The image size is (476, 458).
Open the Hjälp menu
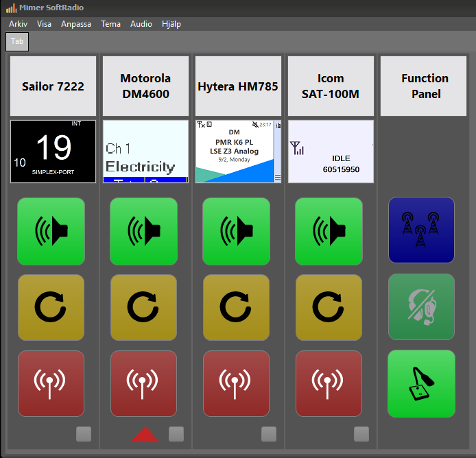pos(171,24)
